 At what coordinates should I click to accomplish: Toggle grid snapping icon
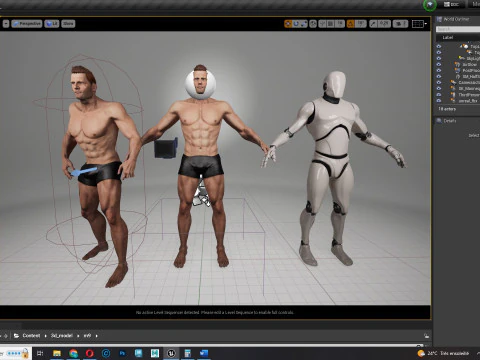click(x=330, y=24)
